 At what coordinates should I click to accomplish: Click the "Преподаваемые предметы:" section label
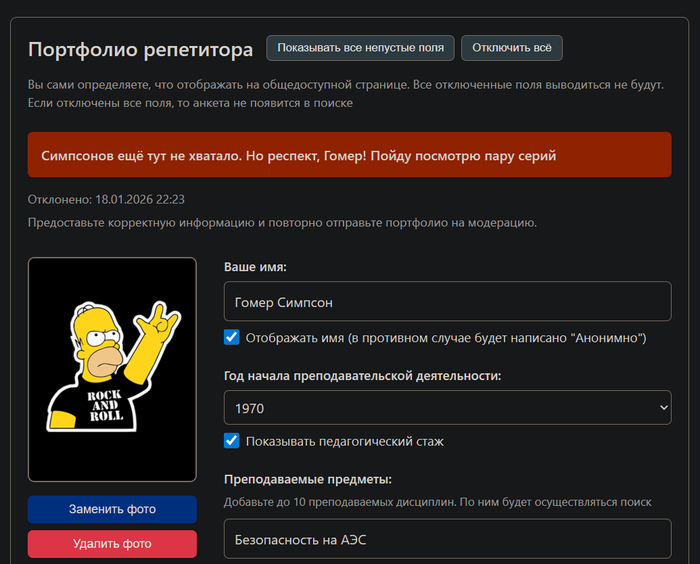307,479
